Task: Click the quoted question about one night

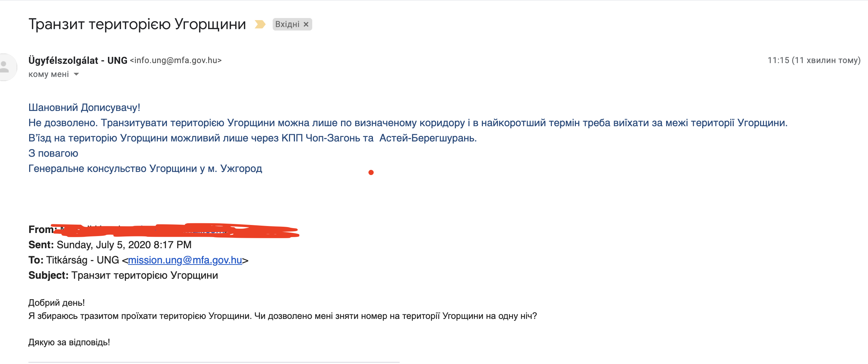Action: coord(282,316)
